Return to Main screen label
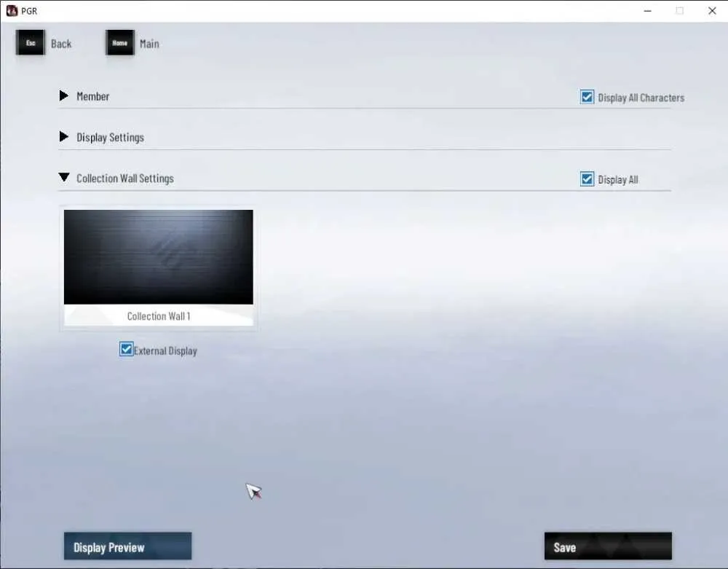728x569 pixels. coord(149,44)
